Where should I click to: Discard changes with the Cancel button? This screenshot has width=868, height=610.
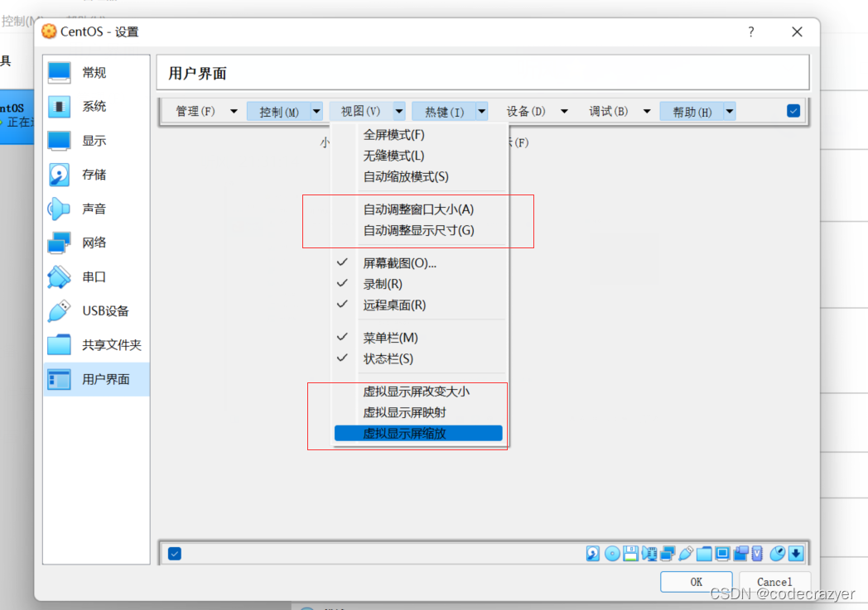tap(774, 582)
